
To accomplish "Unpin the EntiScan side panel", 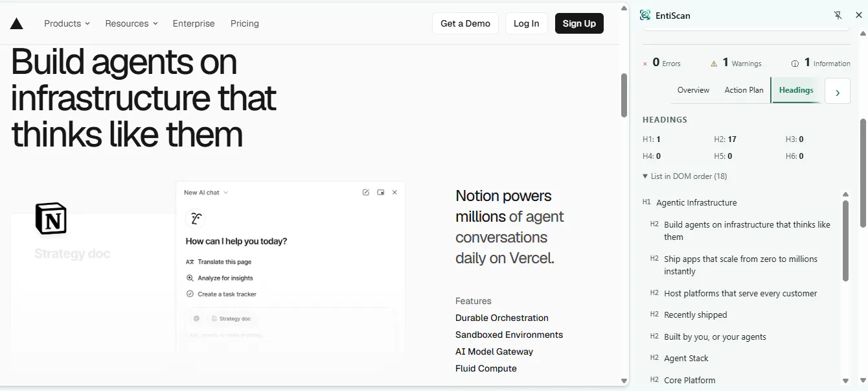I will [x=838, y=16].
